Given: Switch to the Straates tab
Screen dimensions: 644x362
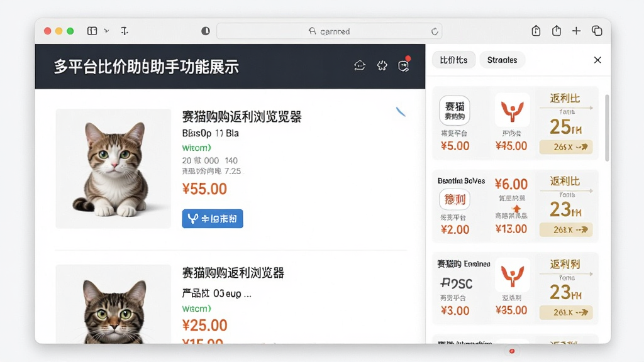Looking at the screenshot, I should (x=502, y=60).
